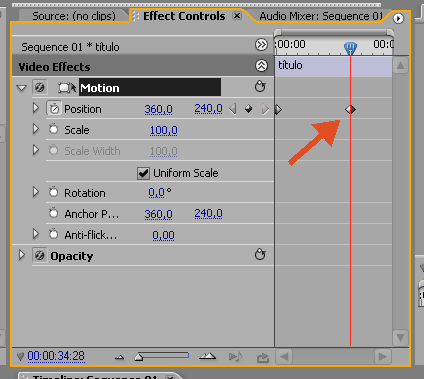Viewport: 424px width, 379px height.
Task: Edit Anchor Point vertical value 240,0
Action: 208,213
